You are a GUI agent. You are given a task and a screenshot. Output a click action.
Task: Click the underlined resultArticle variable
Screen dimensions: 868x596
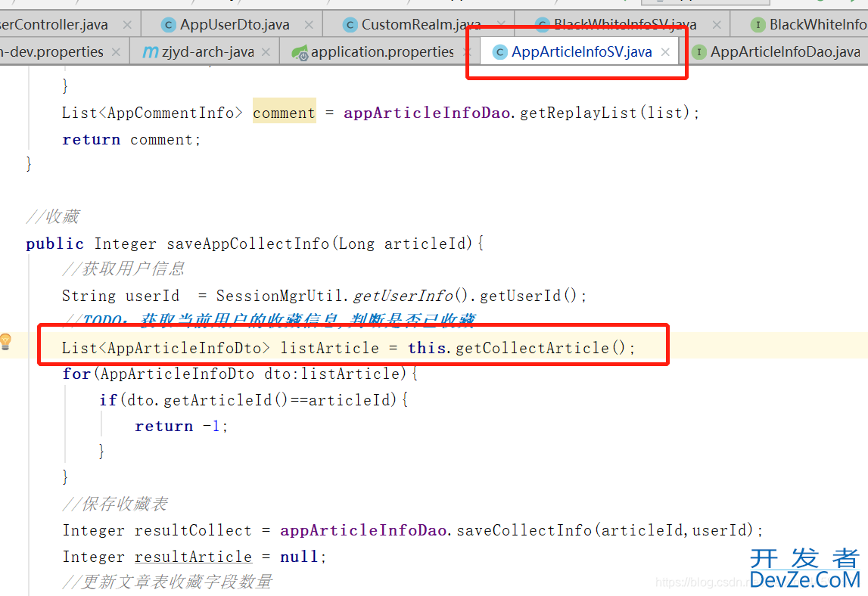click(x=193, y=557)
